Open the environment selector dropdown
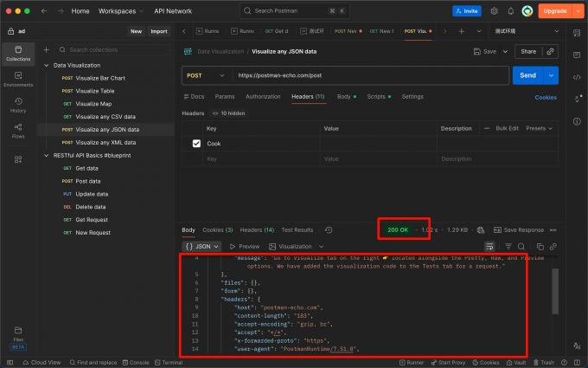 527,31
